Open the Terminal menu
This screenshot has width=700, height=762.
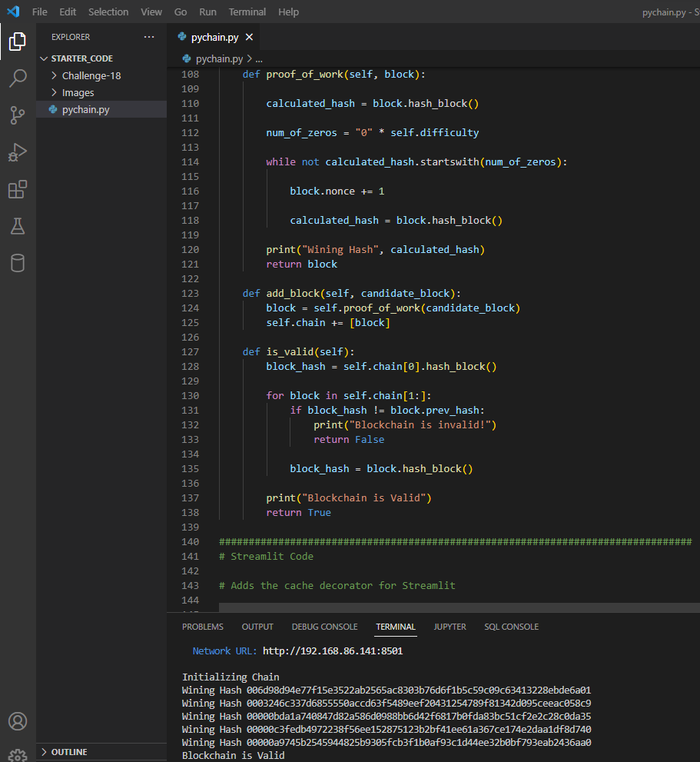click(247, 12)
